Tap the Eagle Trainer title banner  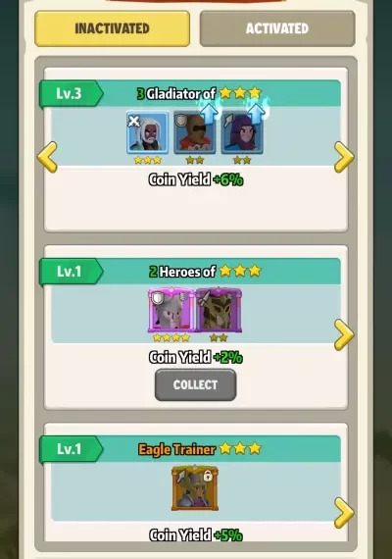pos(200,449)
